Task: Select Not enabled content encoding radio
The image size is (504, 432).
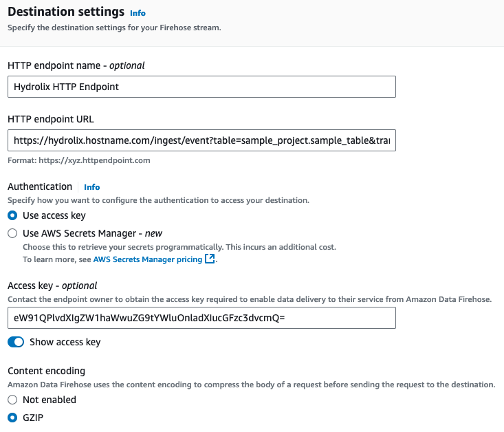Action: [x=12, y=400]
